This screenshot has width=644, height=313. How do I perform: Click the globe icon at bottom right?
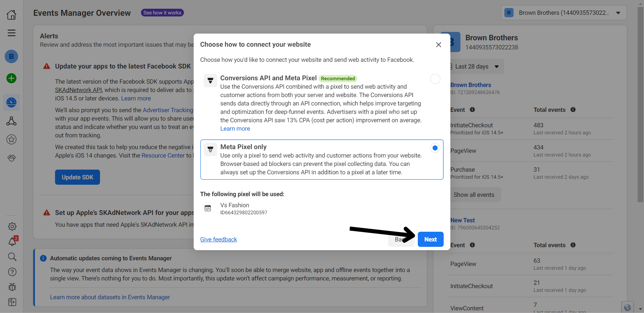pos(627,307)
